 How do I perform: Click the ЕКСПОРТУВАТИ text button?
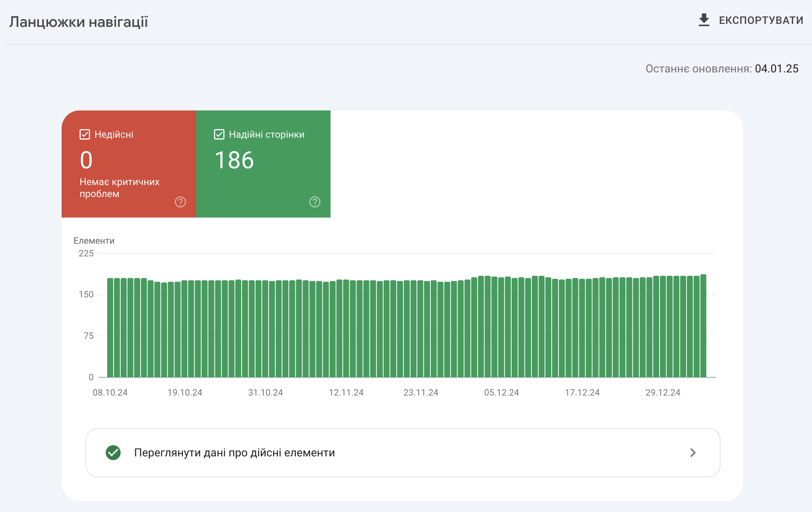coord(761,20)
